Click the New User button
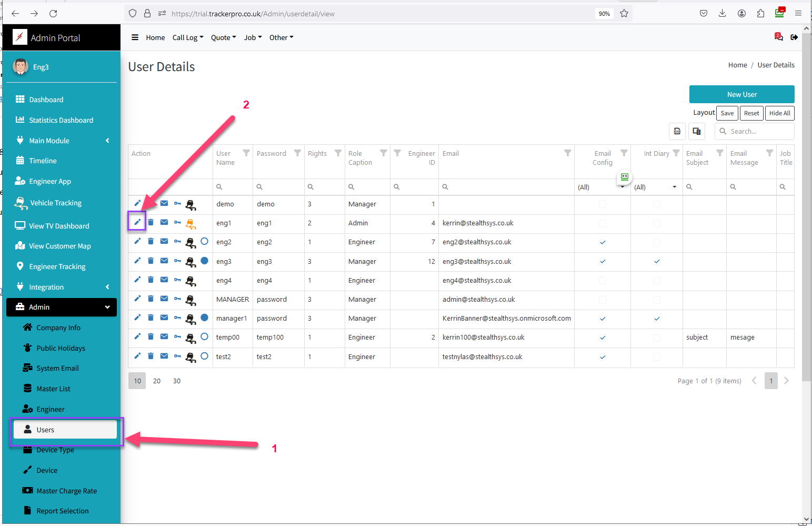 pos(741,94)
